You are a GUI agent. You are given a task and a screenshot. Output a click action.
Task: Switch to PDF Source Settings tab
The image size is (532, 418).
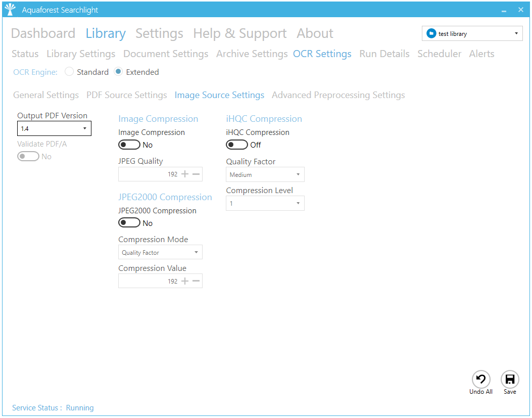point(126,95)
